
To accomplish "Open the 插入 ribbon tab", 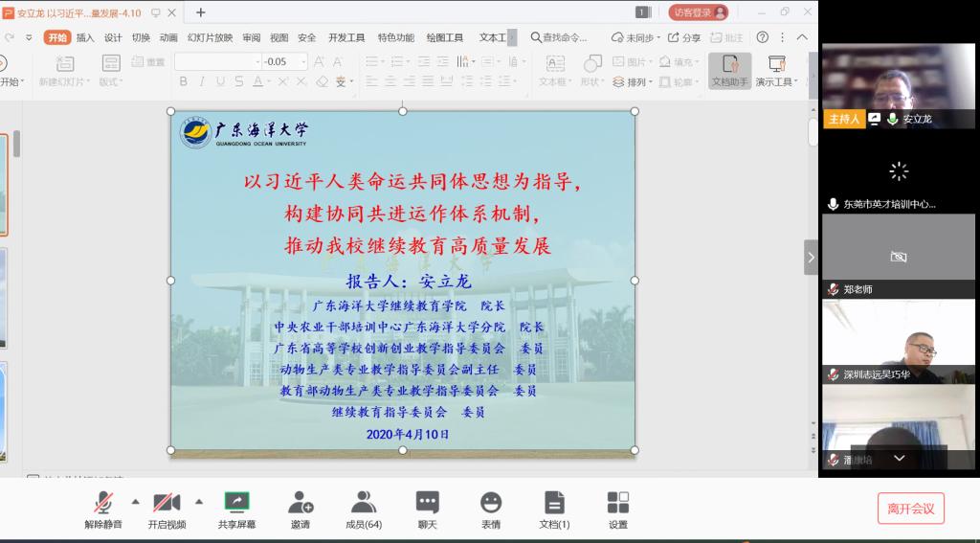I will (x=85, y=37).
